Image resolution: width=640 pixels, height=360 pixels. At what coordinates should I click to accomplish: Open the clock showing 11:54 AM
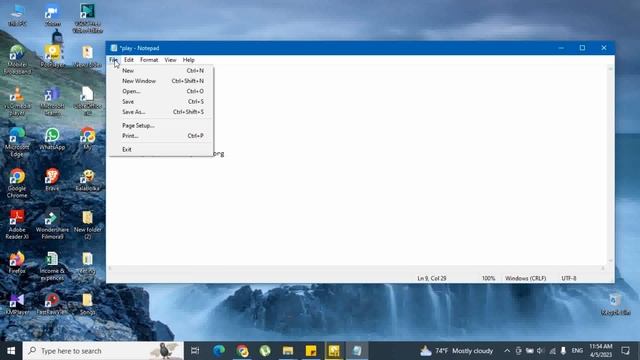coord(600,351)
